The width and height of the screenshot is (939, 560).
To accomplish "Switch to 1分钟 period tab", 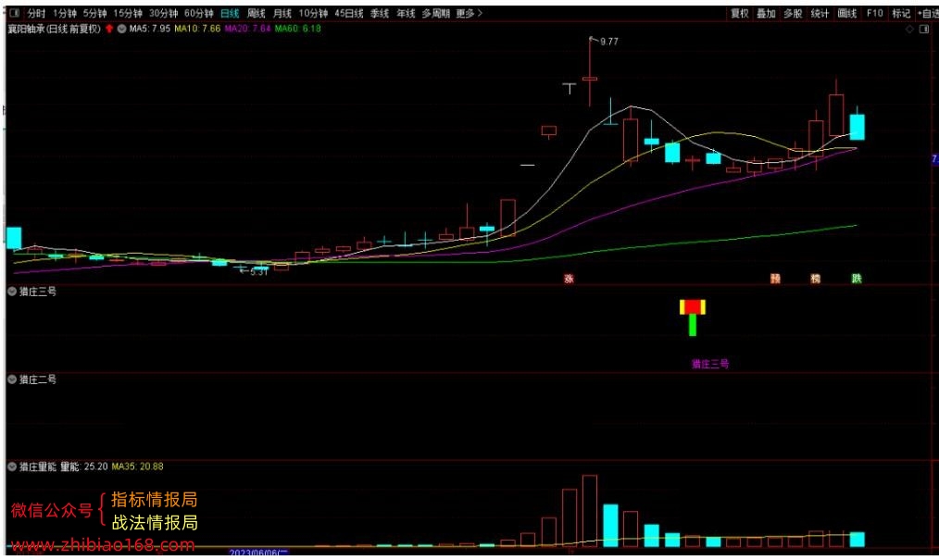I will click(x=65, y=13).
